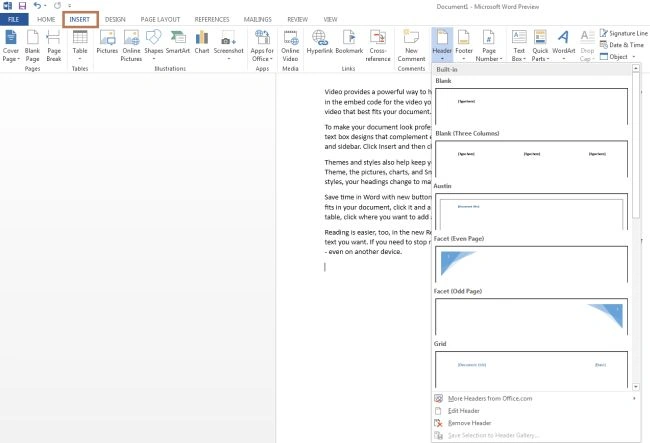The height and width of the screenshot is (443, 650).
Task: Choose the Blank (Three Columns) header
Action: pyautogui.click(x=531, y=159)
